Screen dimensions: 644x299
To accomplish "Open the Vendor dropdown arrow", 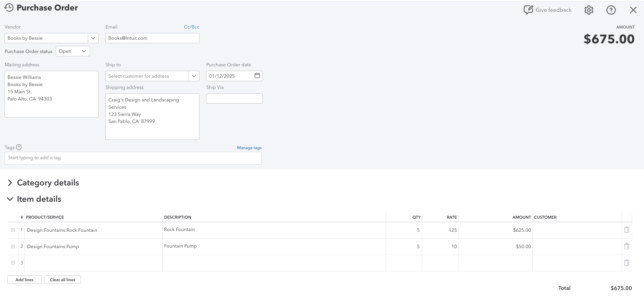I will [93, 38].
